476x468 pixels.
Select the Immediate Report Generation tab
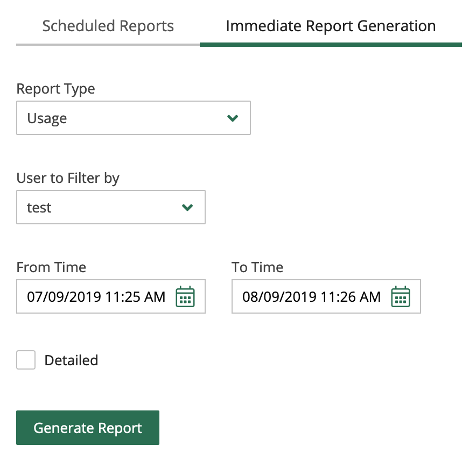[x=331, y=26]
